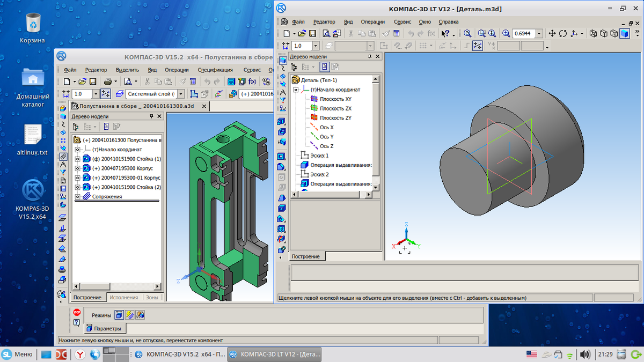The width and height of the screenshot is (644, 362).
Task: Pin the LT V12 Дерево модели panel
Action: [369, 56]
